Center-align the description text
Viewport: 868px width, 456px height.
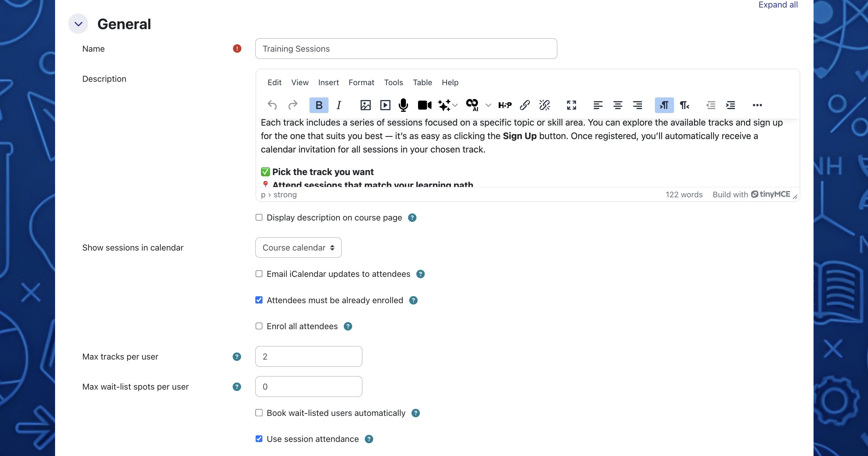(x=617, y=105)
